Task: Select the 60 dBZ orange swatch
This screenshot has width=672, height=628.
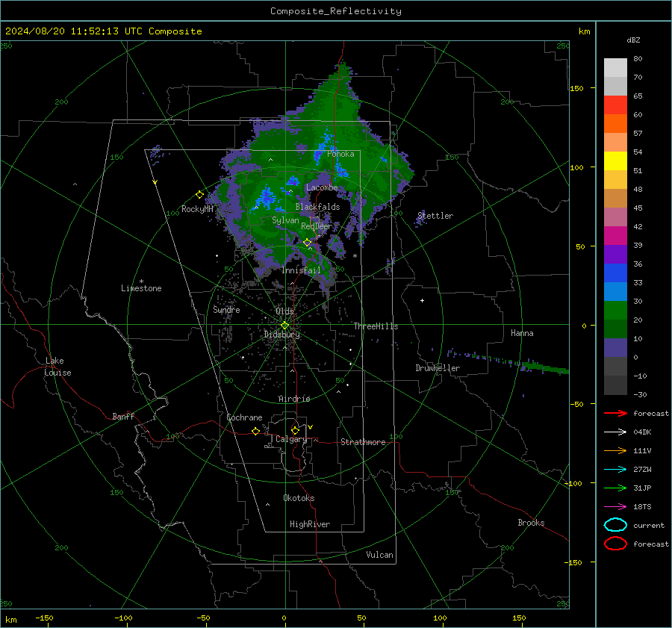Action: [615, 123]
